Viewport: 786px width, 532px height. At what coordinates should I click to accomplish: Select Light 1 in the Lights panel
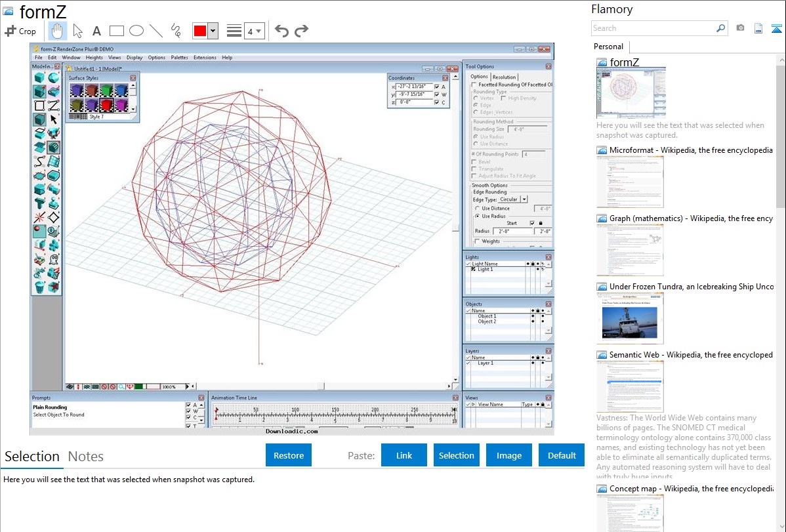point(485,269)
